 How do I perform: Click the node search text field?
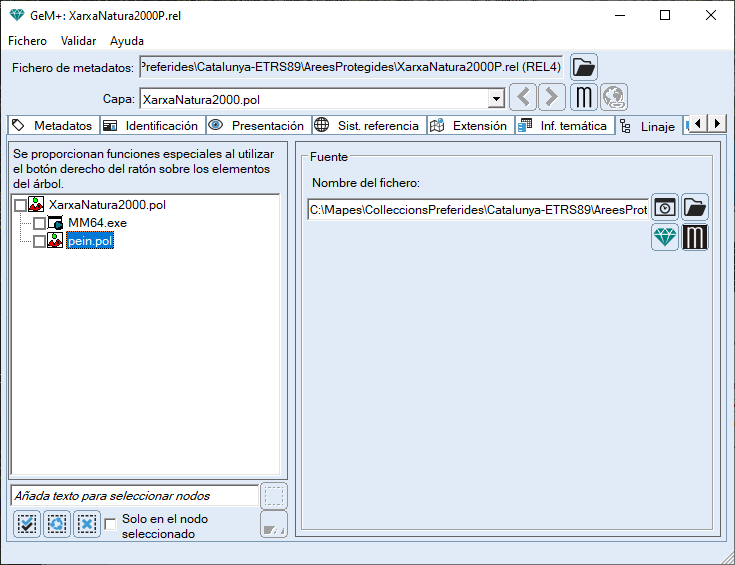click(x=133, y=495)
